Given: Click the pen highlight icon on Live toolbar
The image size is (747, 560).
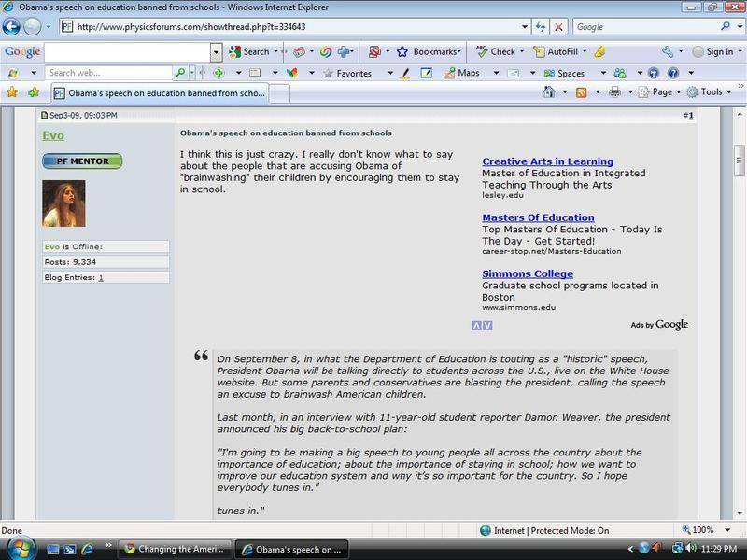Looking at the screenshot, I should 405,74.
